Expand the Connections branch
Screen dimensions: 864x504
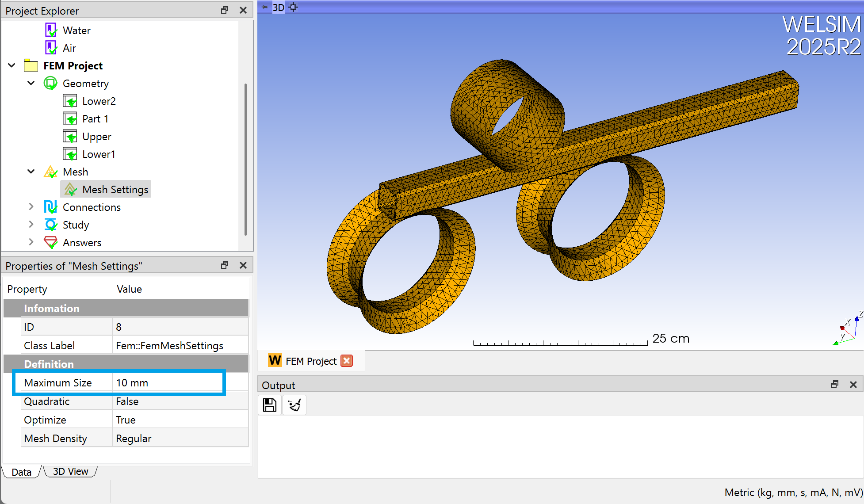tap(31, 206)
